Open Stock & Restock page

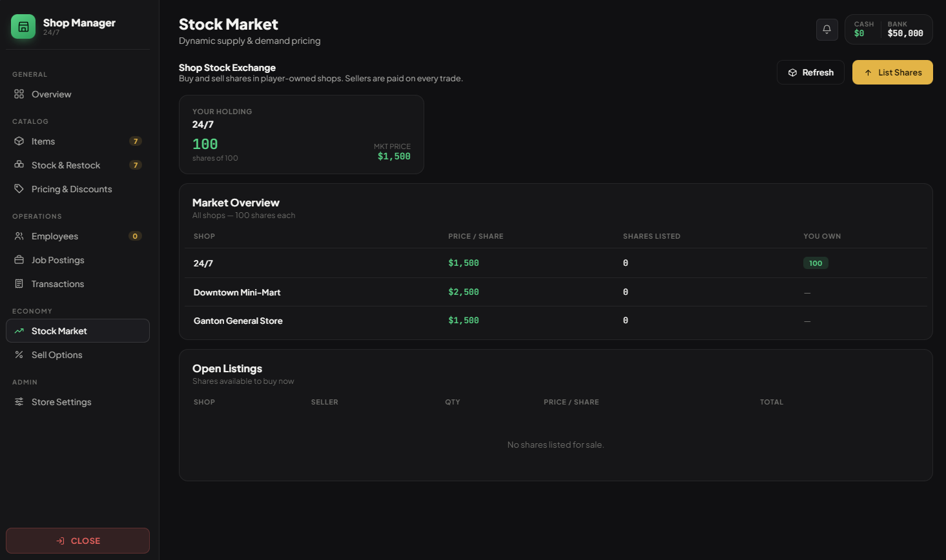pyautogui.click(x=77, y=165)
